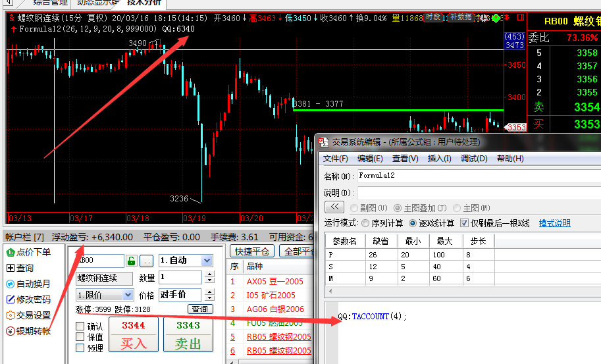The height and width of the screenshot is (364, 601).
Task: Click the 名称 field containing Formula12
Action: (479, 176)
